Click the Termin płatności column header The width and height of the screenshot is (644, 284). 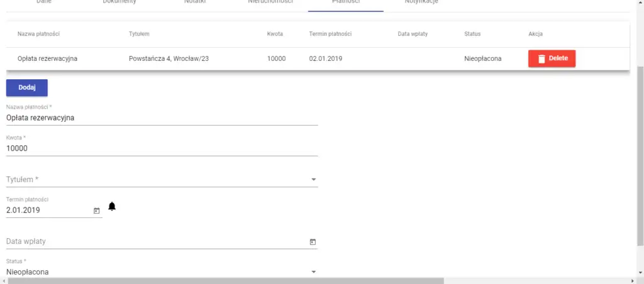[330, 33]
